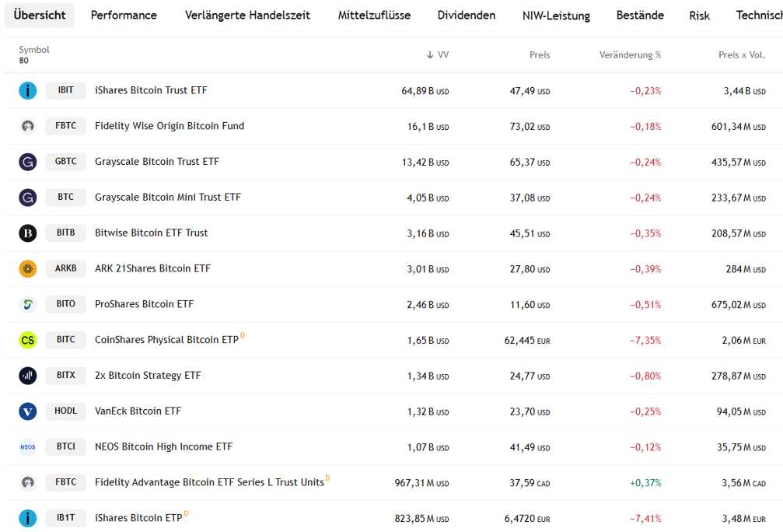
Task: Click the CoinShares CS green logo icon
Action: click(x=27, y=340)
